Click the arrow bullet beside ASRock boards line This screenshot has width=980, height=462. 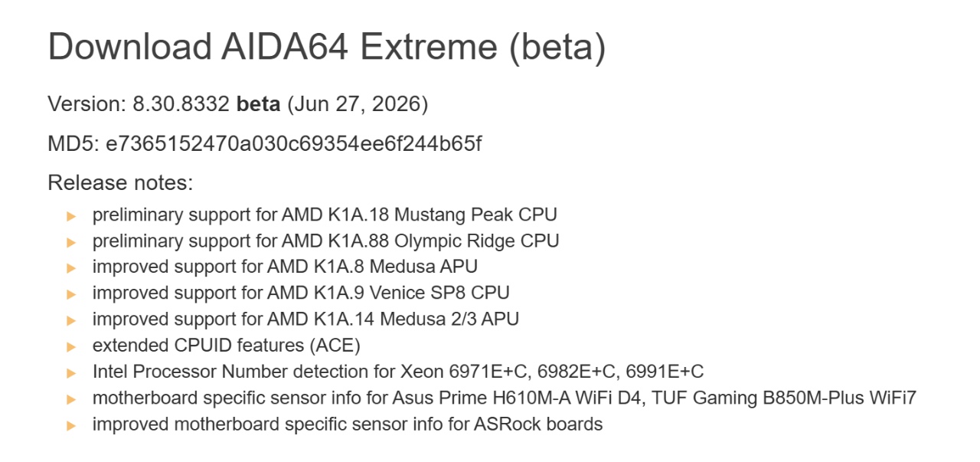pos(72,426)
